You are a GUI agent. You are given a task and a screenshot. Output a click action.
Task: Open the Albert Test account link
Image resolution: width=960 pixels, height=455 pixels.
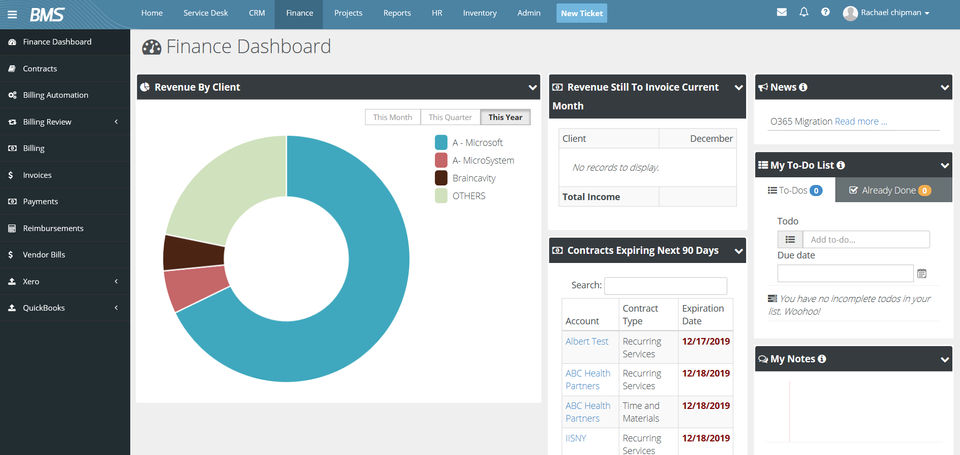[x=587, y=341]
